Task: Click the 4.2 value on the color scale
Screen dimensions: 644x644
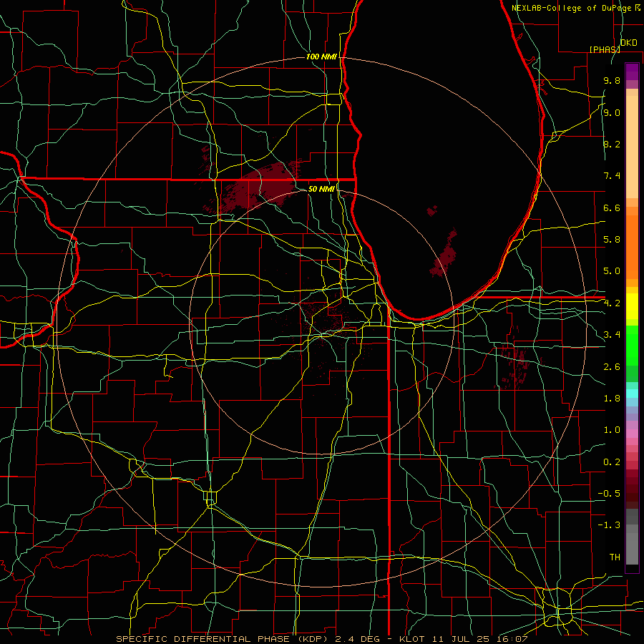Action: pos(612,303)
